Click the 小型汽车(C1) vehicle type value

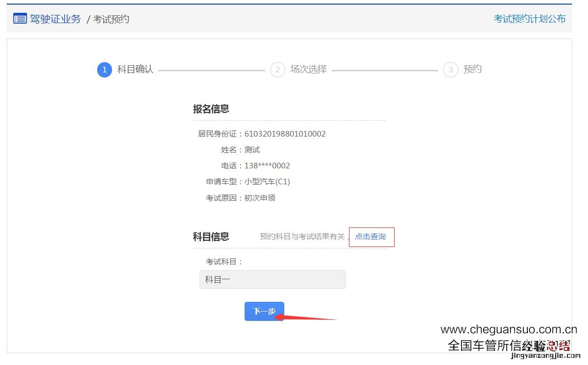pos(267,182)
